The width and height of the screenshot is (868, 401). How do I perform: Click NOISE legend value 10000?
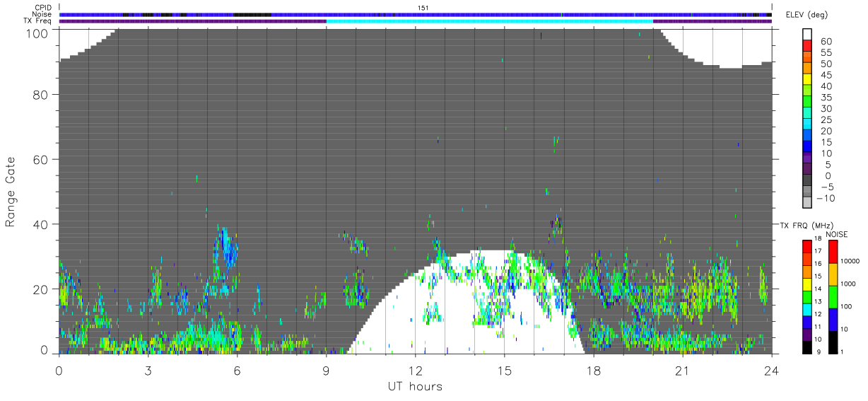point(850,262)
